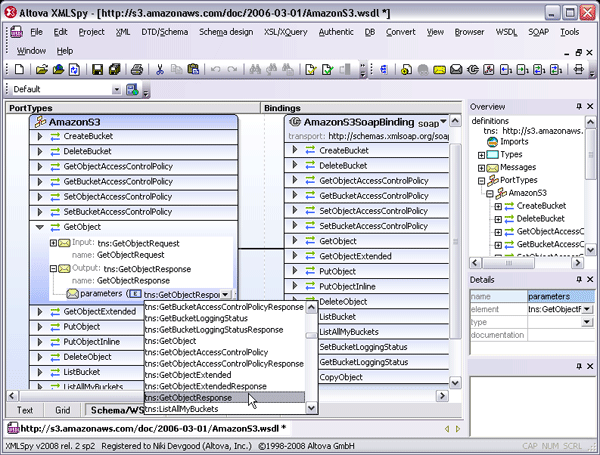600x455 pixels.
Task: Open the element dropdown in Details panel
Action: pos(587,309)
